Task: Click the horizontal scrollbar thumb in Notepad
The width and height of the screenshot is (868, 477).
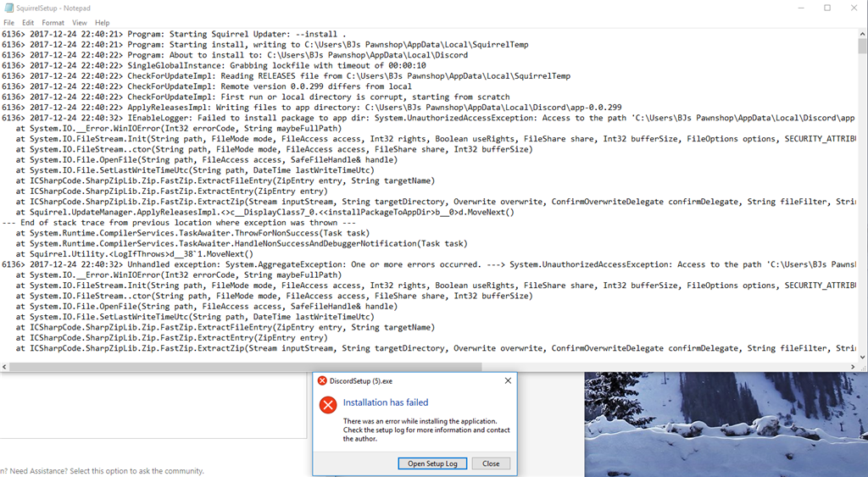Action: point(246,367)
